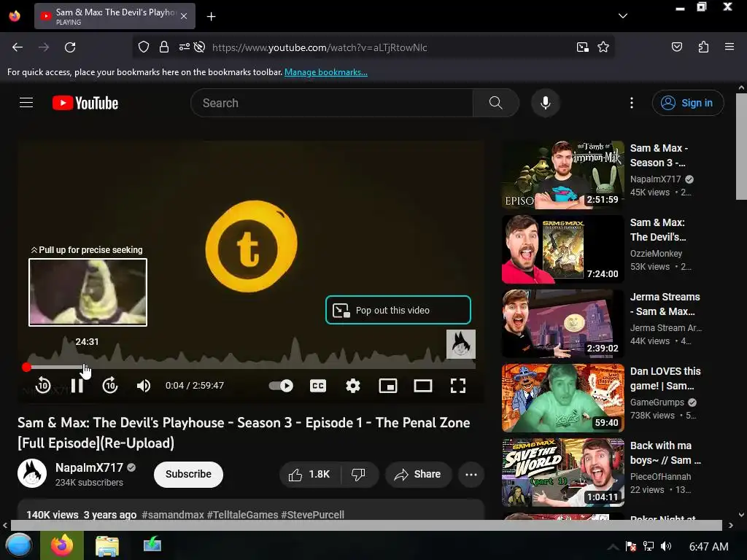The image size is (747, 560).
Task: Like the video with thumbs up
Action: [x=309, y=474]
